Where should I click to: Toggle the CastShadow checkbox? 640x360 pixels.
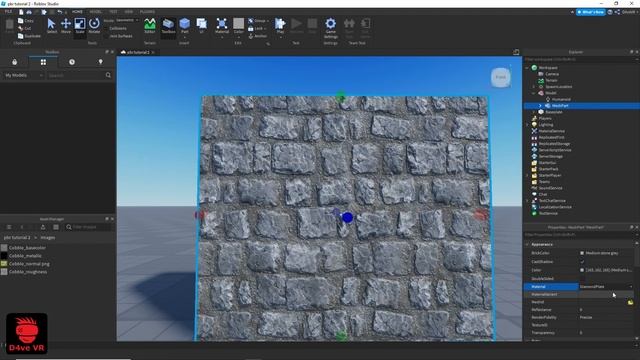[x=582, y=262]
